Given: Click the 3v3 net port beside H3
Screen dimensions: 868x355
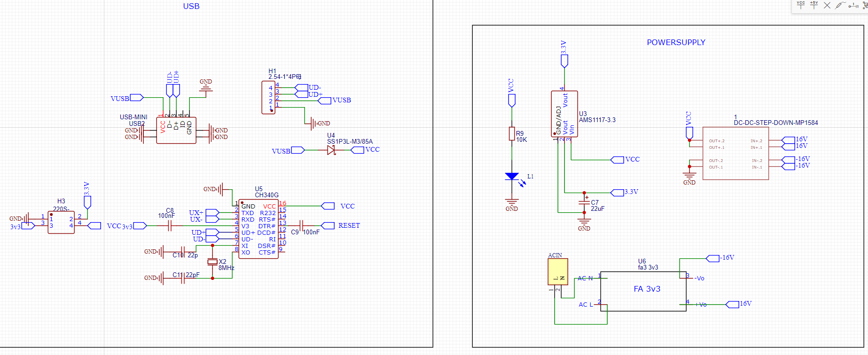Looking at the screenshot, I should click(22, 226).
